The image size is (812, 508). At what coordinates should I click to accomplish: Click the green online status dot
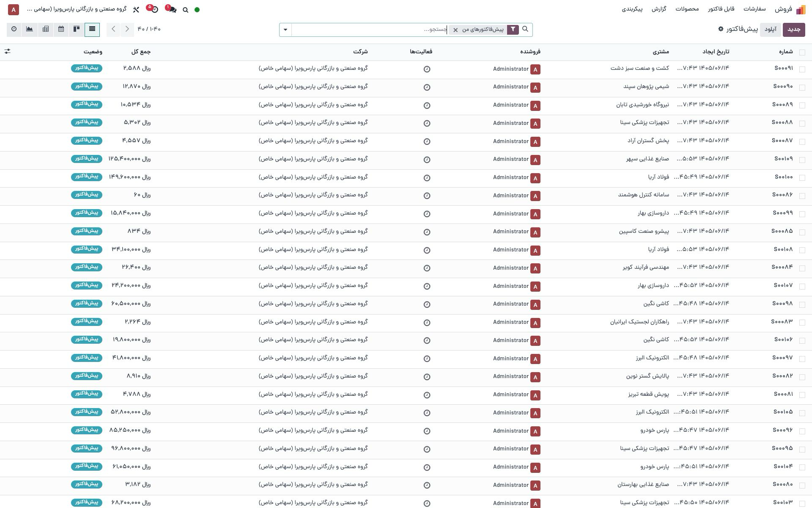(197, 10)
